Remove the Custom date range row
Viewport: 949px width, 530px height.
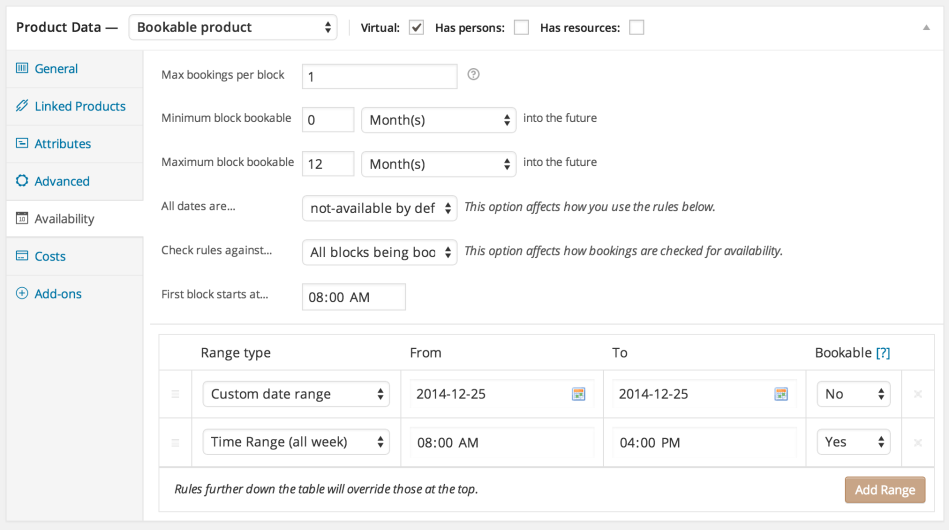918,394
